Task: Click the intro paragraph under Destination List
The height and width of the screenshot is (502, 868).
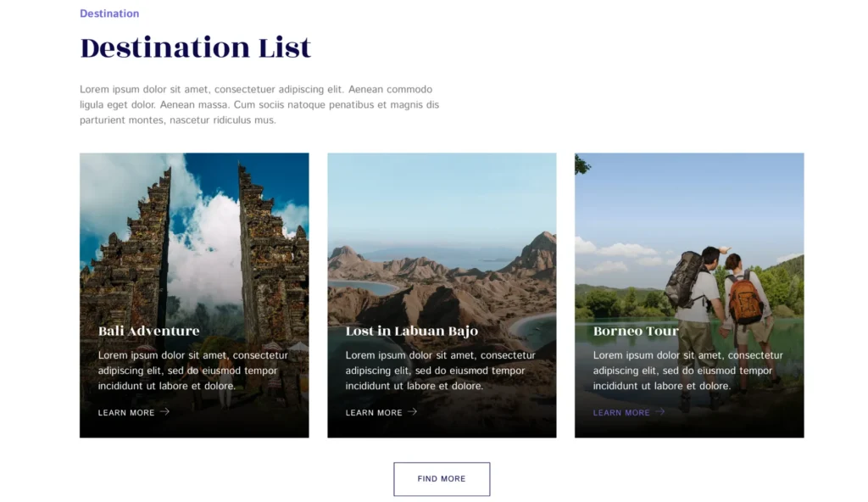Action: (259, 104)
